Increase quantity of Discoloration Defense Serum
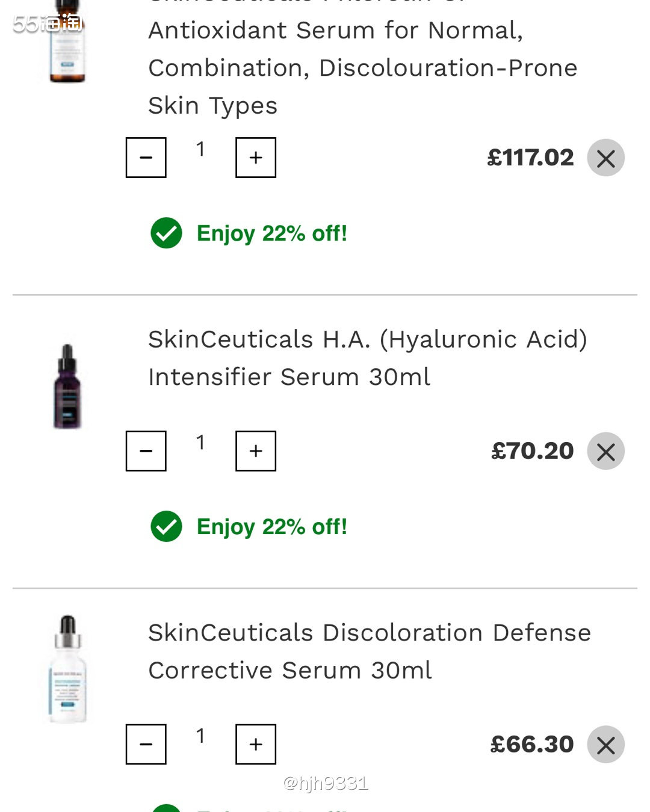650x812 pixels. [x=256, y=745]
